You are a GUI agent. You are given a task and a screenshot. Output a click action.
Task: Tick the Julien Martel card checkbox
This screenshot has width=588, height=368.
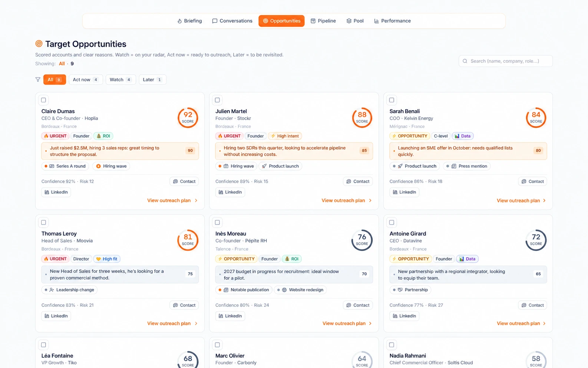point(217,100)
